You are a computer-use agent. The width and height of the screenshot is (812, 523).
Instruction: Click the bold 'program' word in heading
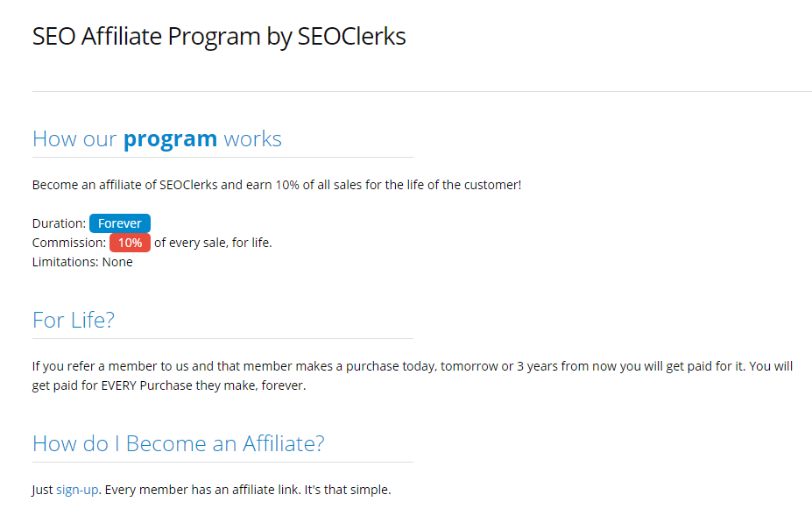click(x=170, y=138)
